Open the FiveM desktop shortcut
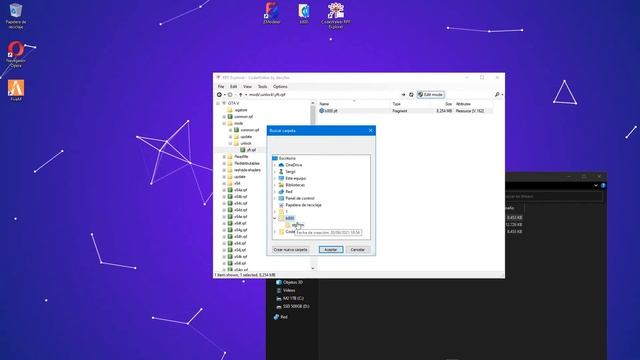 (16, 90)
